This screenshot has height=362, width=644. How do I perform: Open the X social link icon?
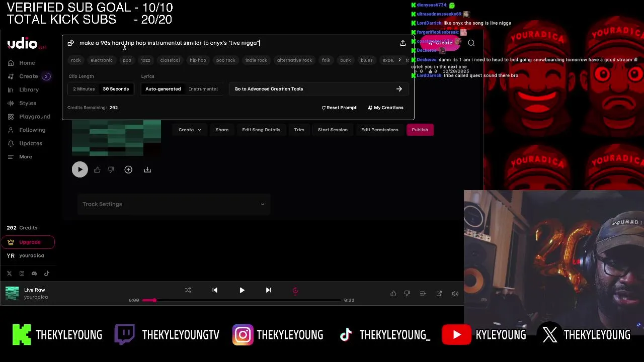pyautogui.click(x=9, y=274)
